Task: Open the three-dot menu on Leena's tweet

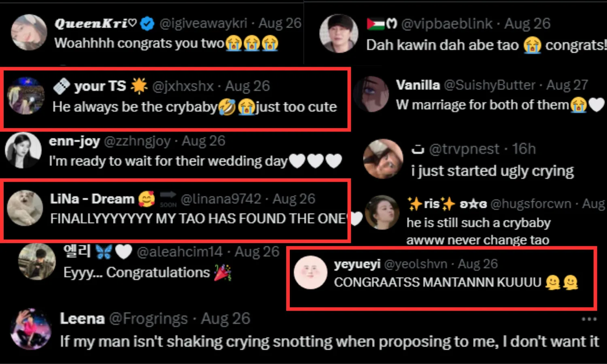Action: [x=589, y=319]
